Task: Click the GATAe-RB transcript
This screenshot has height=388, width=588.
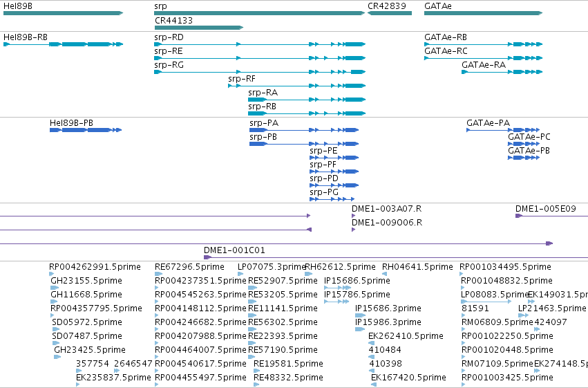Action: click(484, 44)
